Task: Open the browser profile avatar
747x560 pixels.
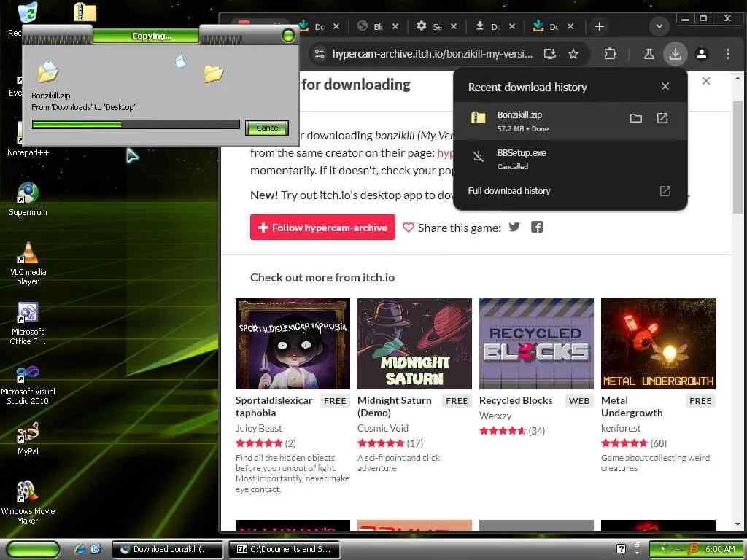Action: tap(701, 54)
